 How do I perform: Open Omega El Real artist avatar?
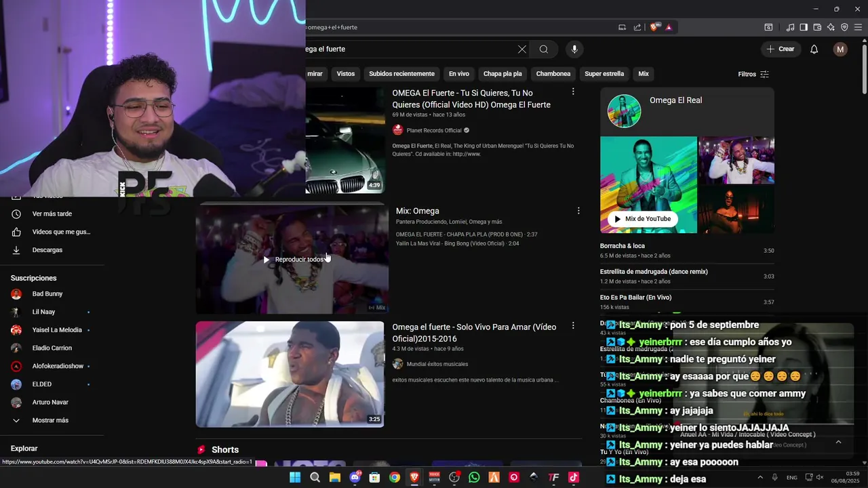pos(624,111)
